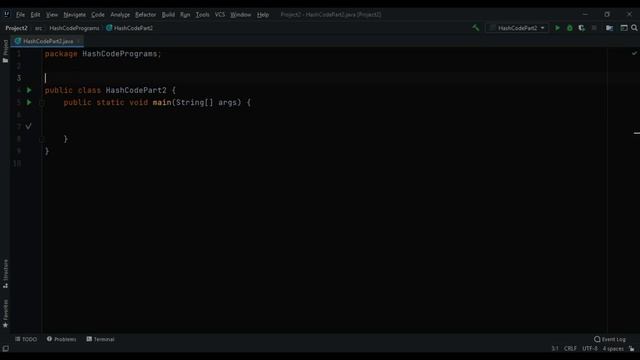
Task: Open the Terminal tool window
Action: (x=100, y=339)
